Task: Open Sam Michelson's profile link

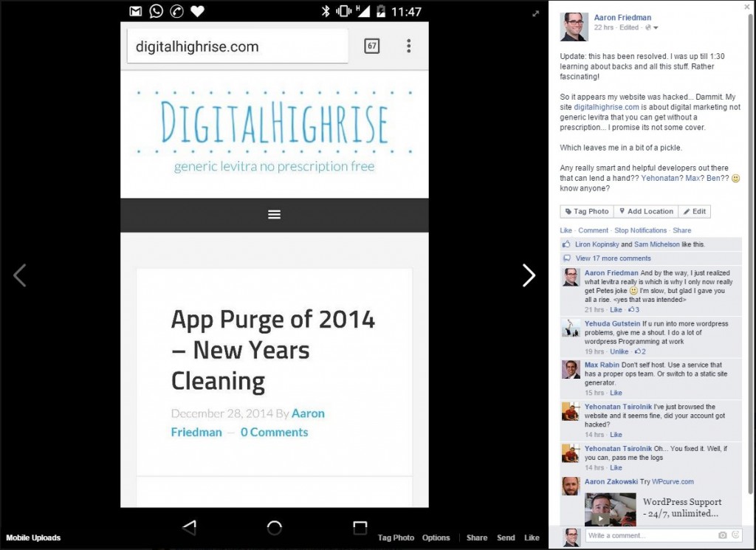Action: click(x=656, y=244)
